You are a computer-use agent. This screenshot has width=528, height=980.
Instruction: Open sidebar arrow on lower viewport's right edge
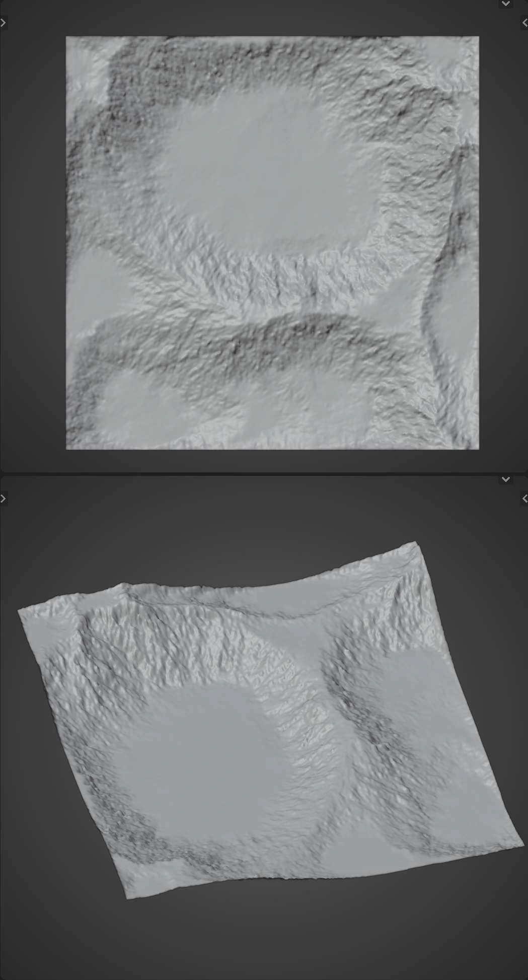coord(524,499)
